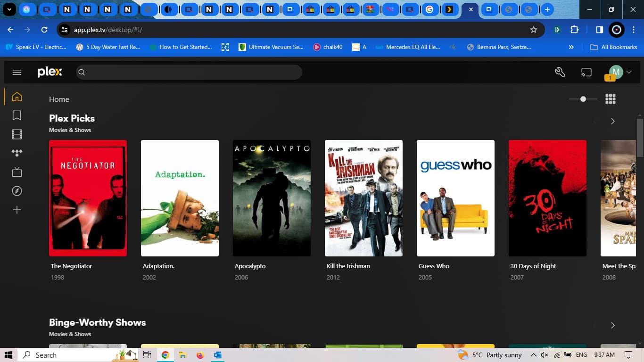
Task: Click Movies & Shows under Plex Picks
Action: pyautogui.click(x=70, y=130)
